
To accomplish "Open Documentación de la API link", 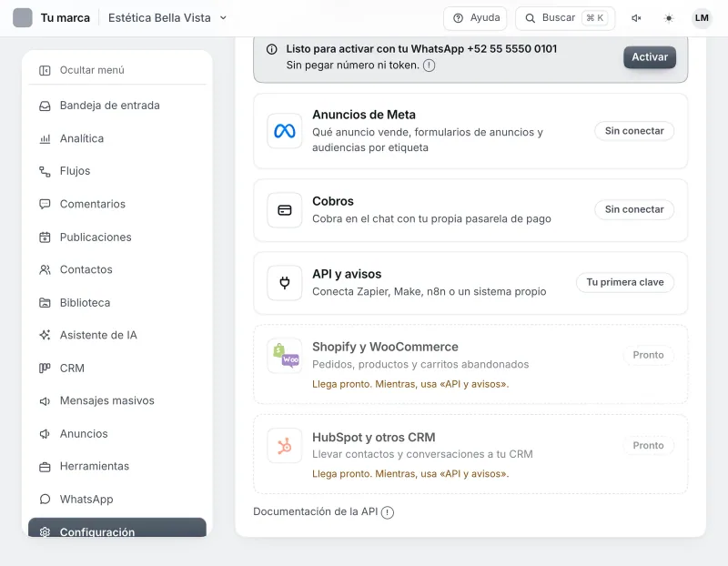I will pyautogui.click(x=315, y=511).
